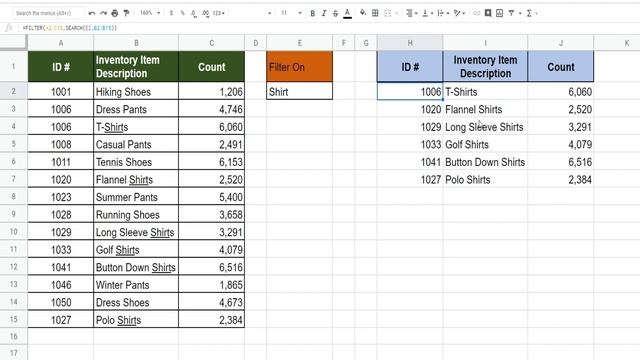The image size is (640, 360).
Task: Select count 1,865 cell
Action: [x=211, y=284]
